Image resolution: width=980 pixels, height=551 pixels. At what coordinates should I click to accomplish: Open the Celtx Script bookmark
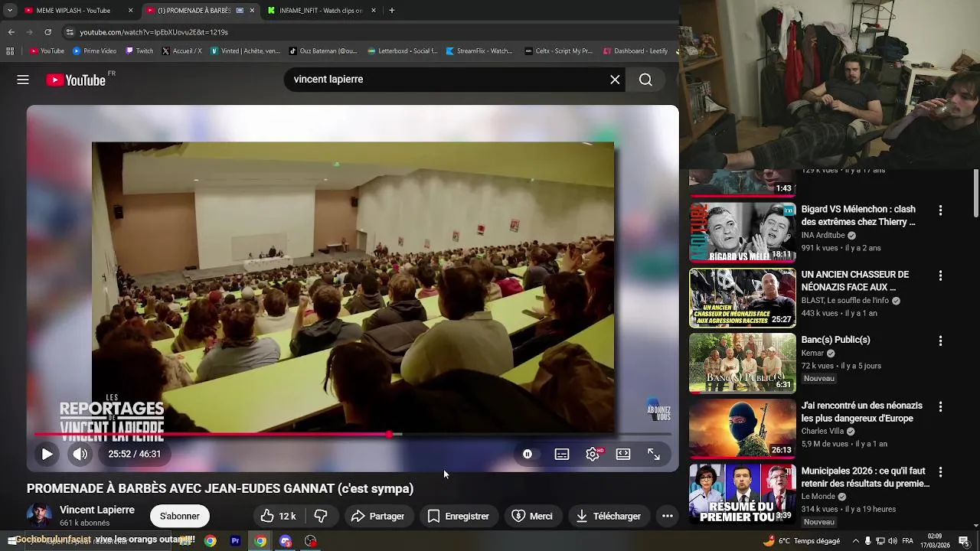(x=559, y=51)
